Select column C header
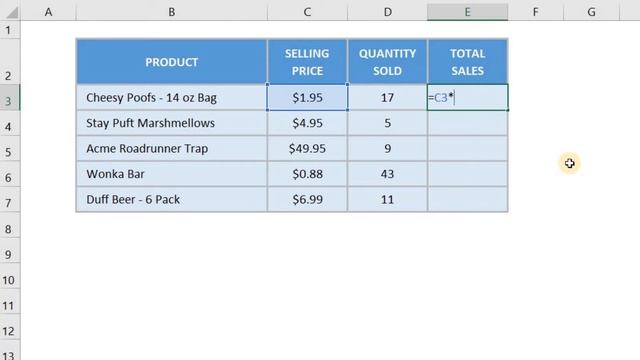640x360 pixels. tap(307, 12)
